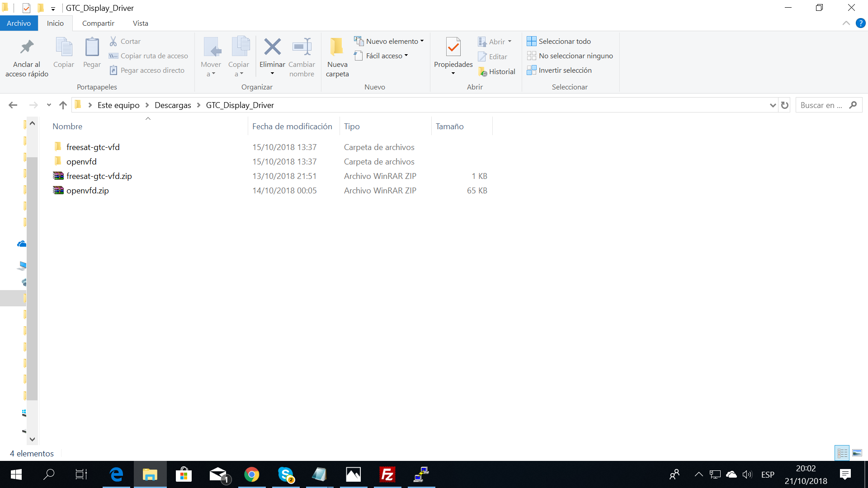Switch to details view toggle

click(842, 453)
